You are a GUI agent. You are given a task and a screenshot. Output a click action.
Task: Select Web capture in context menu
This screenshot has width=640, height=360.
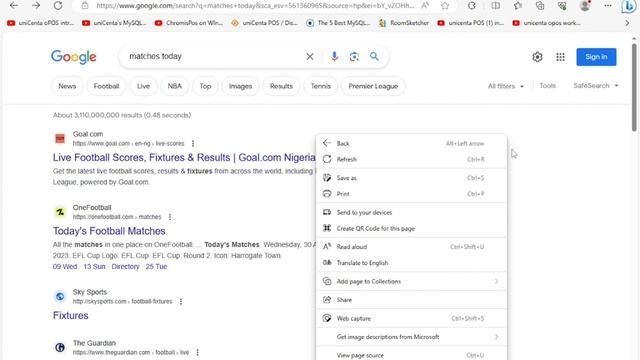point(411,318)
